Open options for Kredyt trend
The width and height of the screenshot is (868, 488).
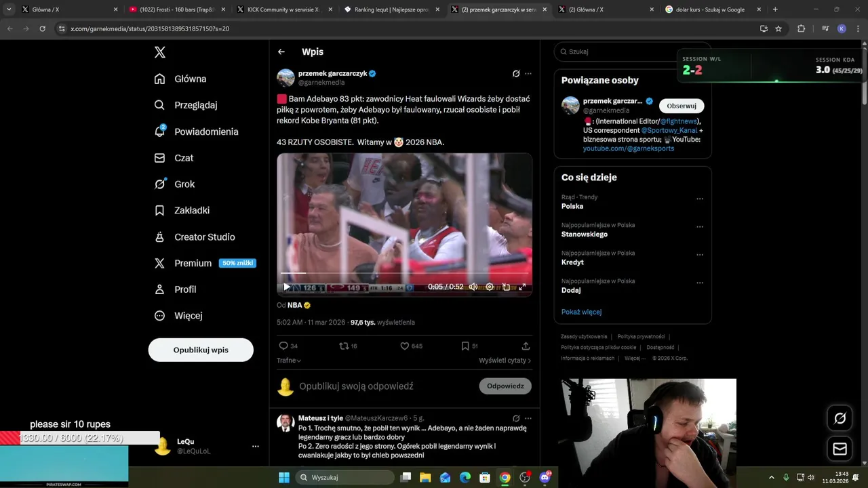[x=700, y=255]
